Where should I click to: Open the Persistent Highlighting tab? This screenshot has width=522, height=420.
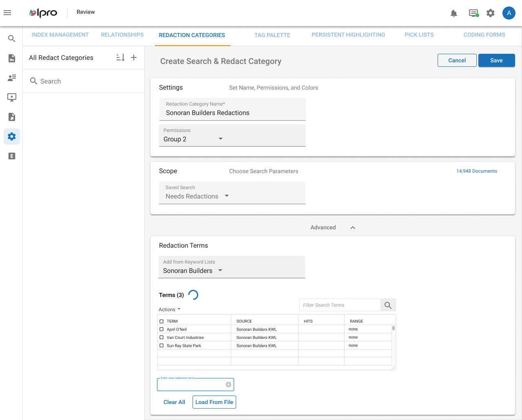[348, 35]
